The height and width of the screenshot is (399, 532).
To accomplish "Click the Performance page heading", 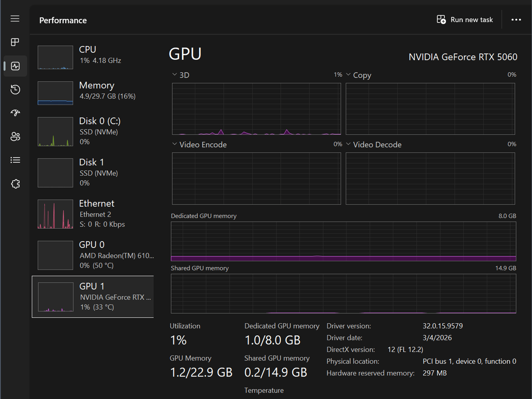I will [63, 20].
